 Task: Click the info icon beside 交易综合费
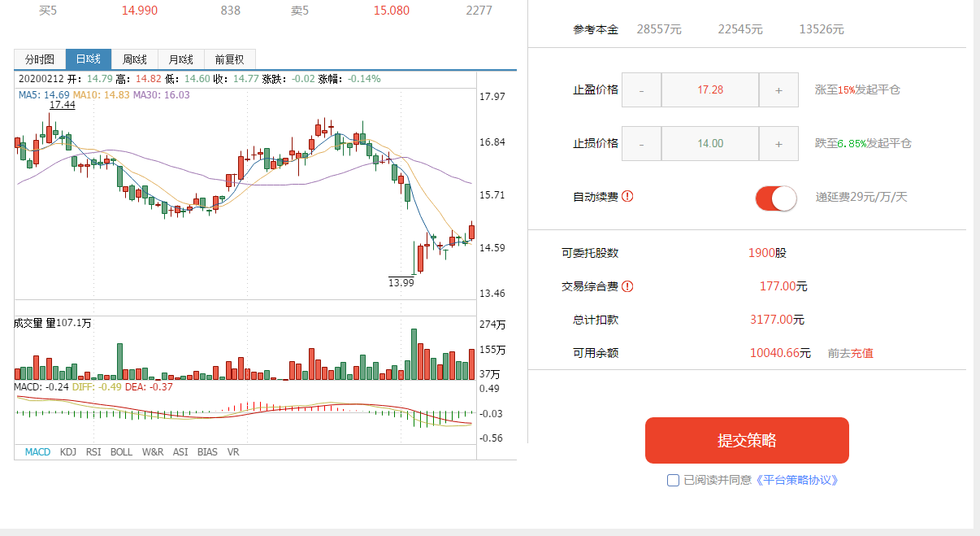[x=627, y=286]
